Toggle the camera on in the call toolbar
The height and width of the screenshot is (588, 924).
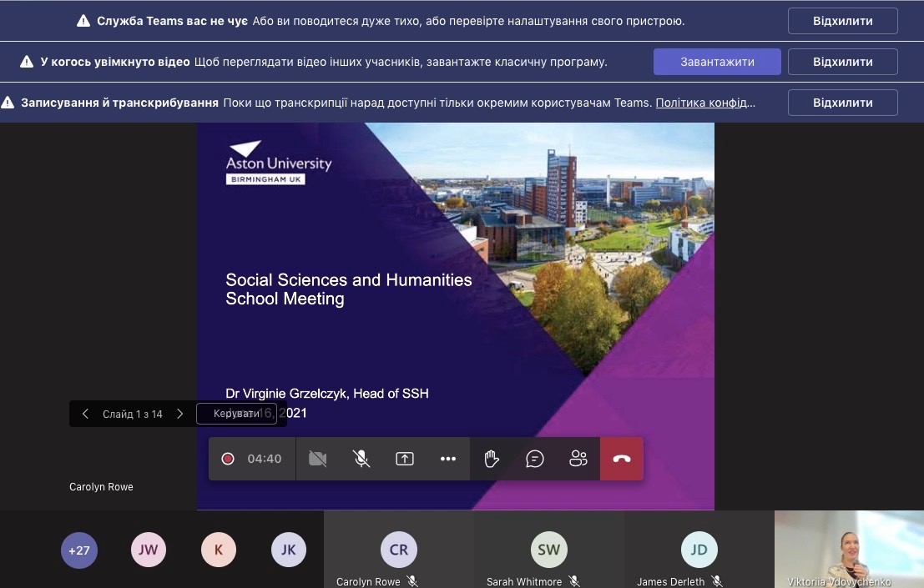[317, 459]
